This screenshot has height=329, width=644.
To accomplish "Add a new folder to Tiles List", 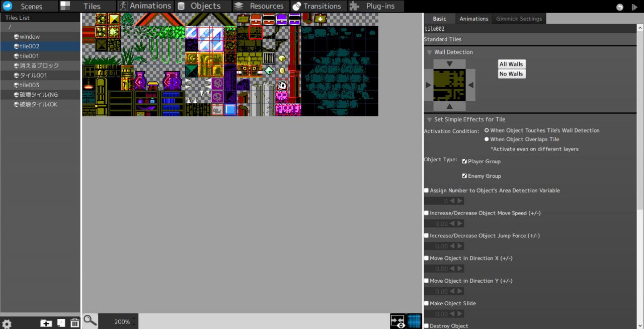I will [x=46, y=323].
